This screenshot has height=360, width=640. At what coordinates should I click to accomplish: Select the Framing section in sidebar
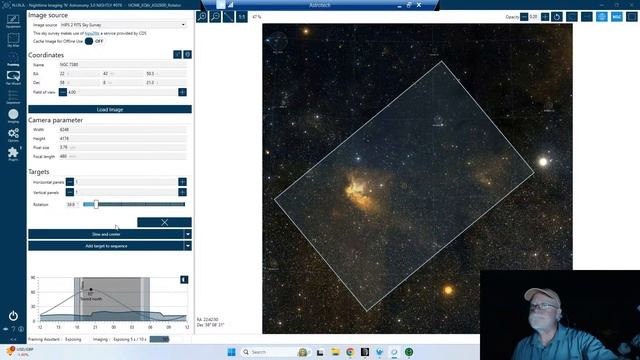pyautogui.click(x=13, y=59)
